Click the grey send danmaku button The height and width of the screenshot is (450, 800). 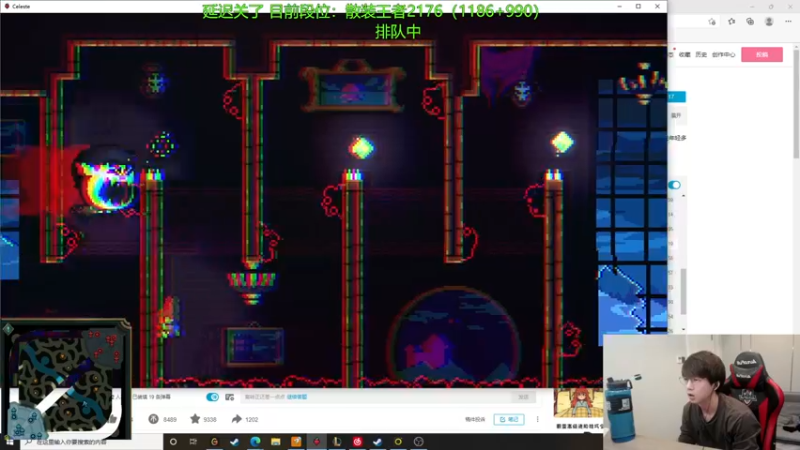pyautogui.click(x=524, y=397)
